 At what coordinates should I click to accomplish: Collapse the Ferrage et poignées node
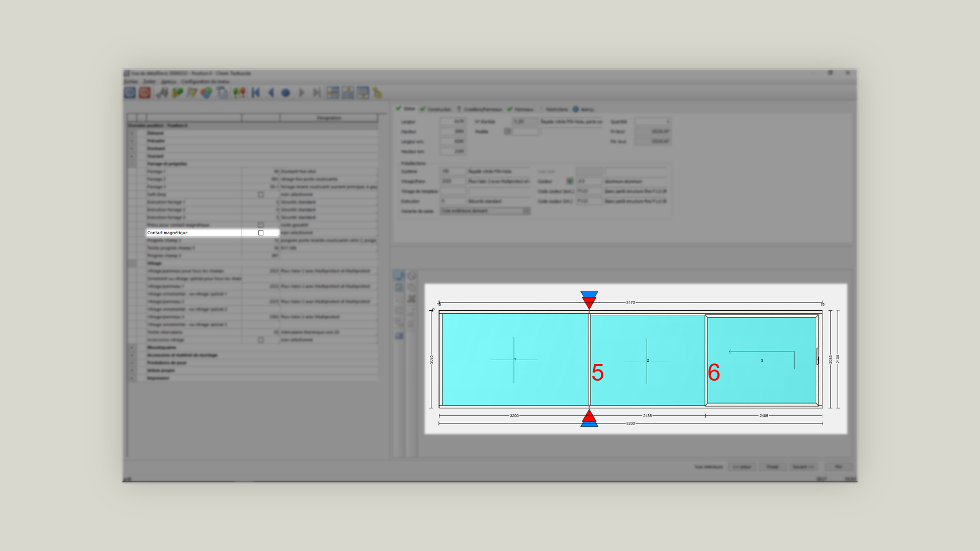(x=132, y=164)
